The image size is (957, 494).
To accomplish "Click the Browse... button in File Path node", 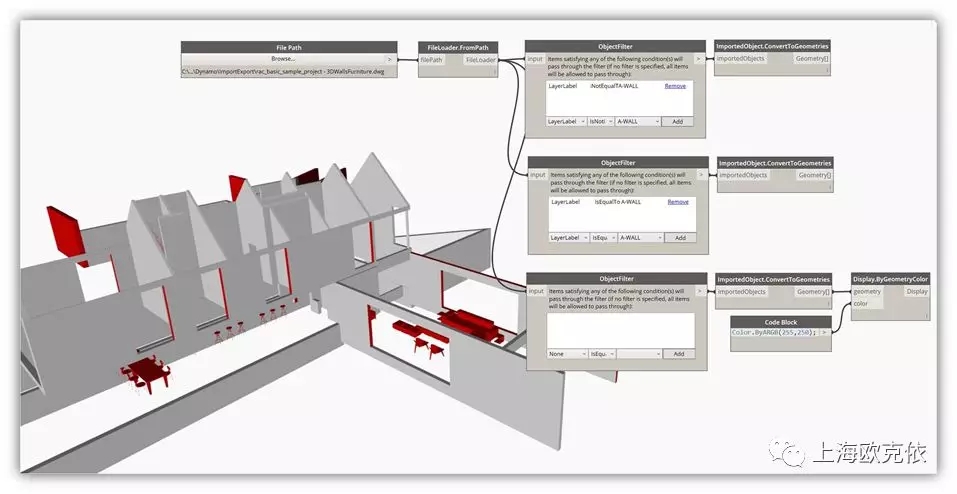I will tap(282, 59).
